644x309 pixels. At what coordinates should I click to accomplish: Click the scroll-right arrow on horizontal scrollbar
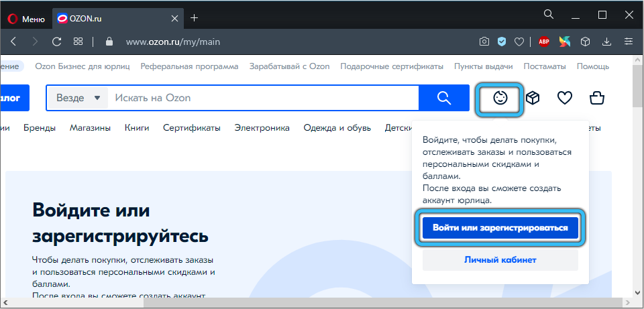tap(627, 303)
